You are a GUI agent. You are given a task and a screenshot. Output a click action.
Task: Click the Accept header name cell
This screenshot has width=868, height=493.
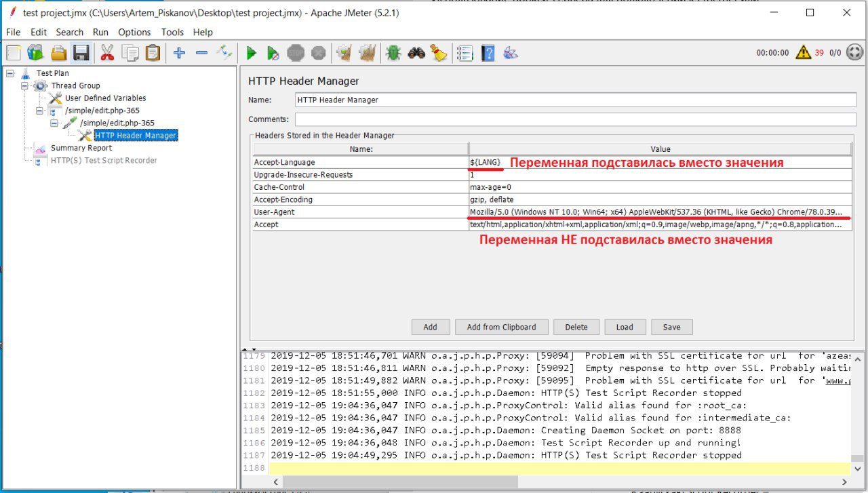(361, 224)
